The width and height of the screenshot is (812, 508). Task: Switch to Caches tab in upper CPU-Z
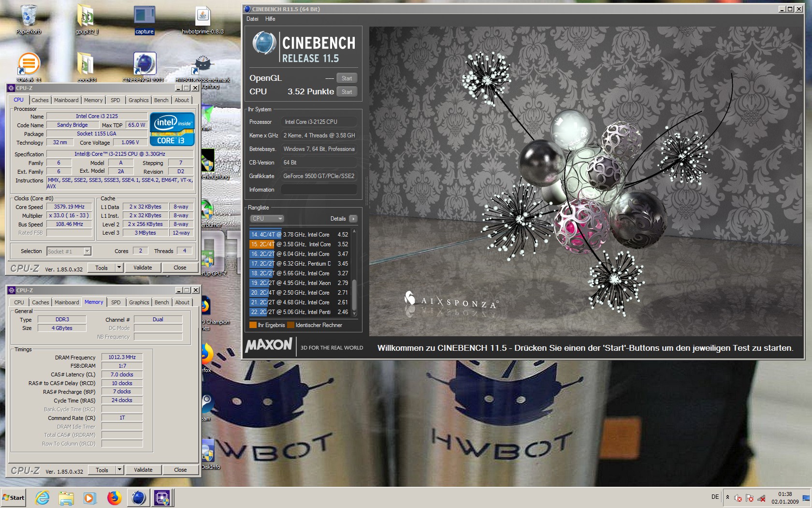40,100
